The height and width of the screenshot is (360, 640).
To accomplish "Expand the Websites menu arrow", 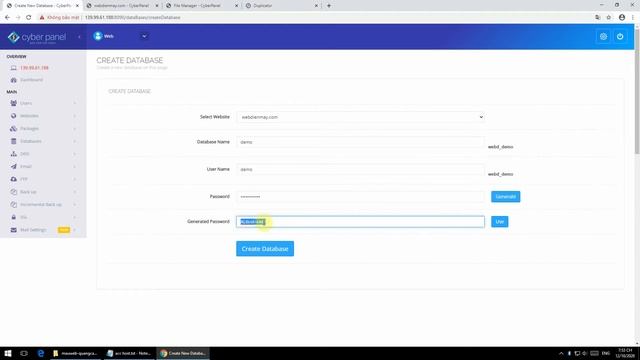I will click(75, 116).
